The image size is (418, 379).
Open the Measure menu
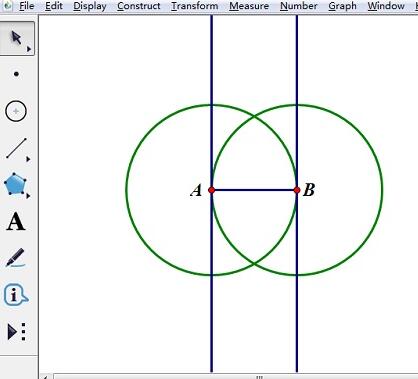coord(249,6)
